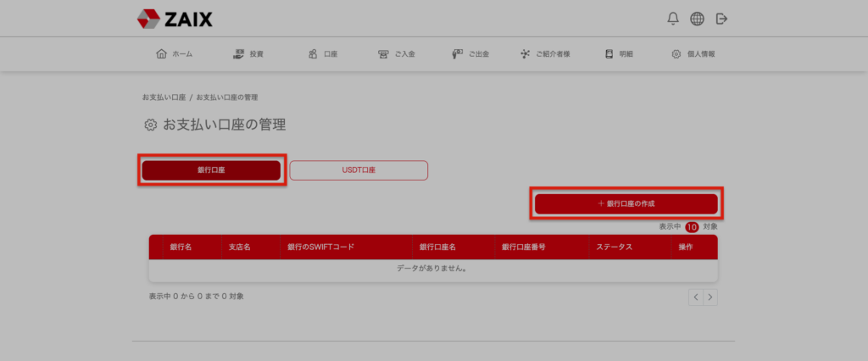
Task: Open the 投資 menu item
Action: (248, 54)
